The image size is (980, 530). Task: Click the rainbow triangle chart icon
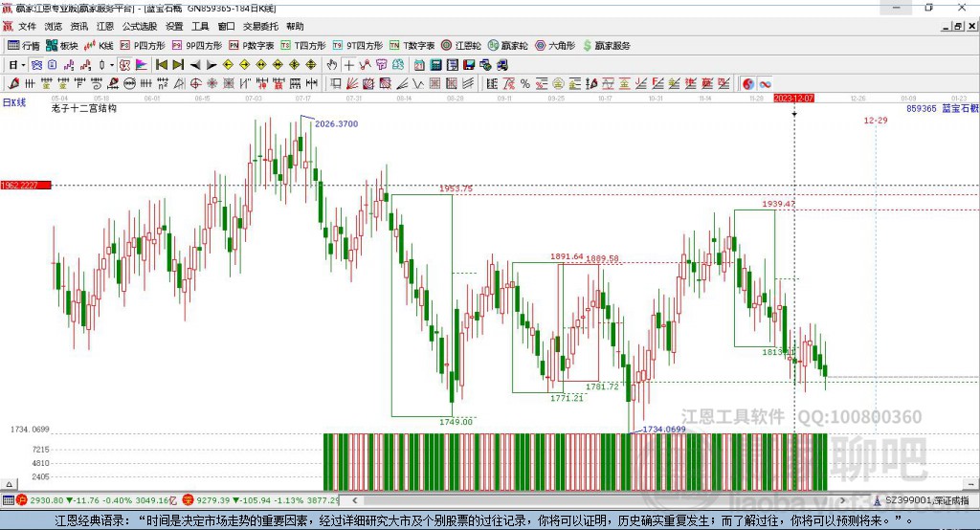pyautogui.click(x=142, y=65)
